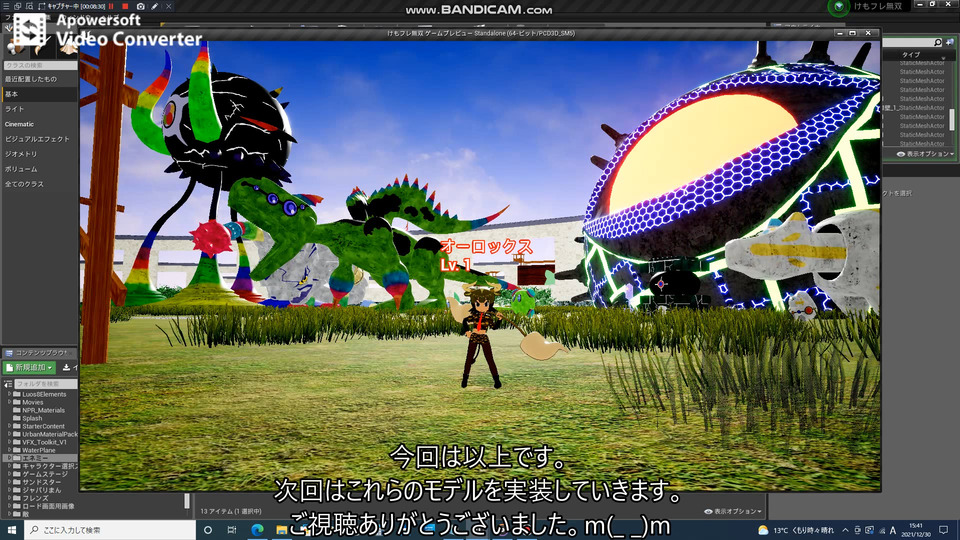Stop the Bandicam recording with red square
This screenshot has height=540, width=960.
tap(125, 6)
